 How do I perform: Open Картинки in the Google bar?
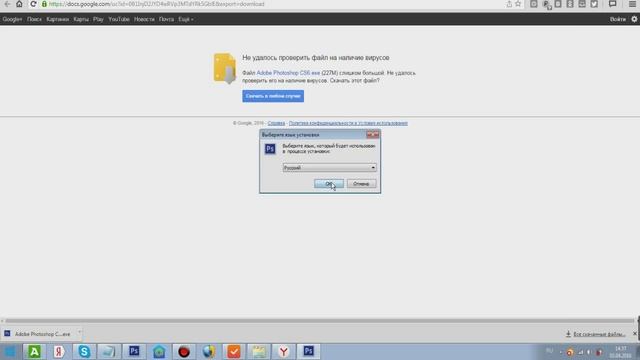58,19
